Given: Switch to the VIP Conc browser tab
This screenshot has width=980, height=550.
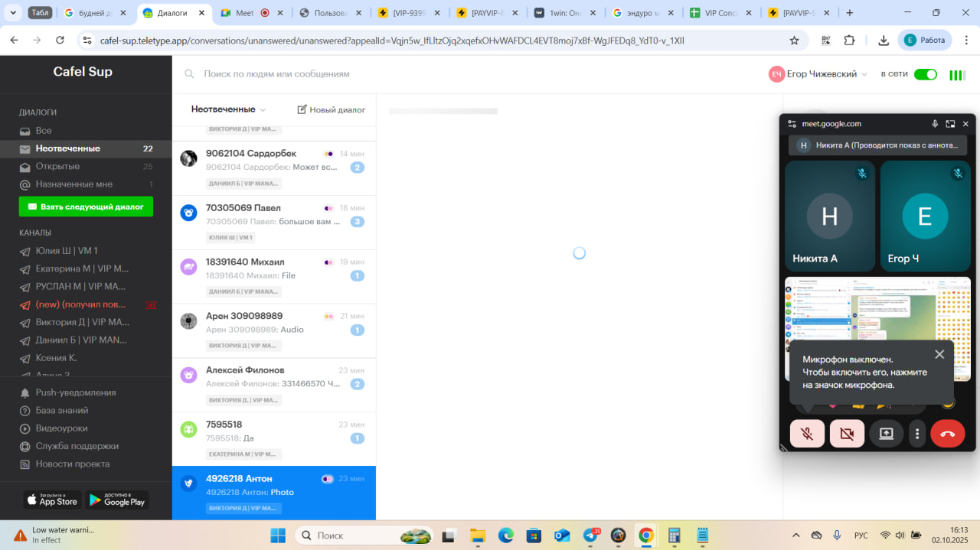Looking at the screenshot, I should point(722,13).
